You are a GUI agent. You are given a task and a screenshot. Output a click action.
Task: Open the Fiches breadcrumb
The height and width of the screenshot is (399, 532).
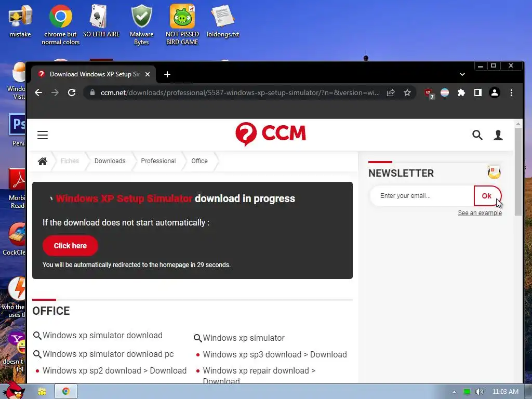tap(70, 161)
